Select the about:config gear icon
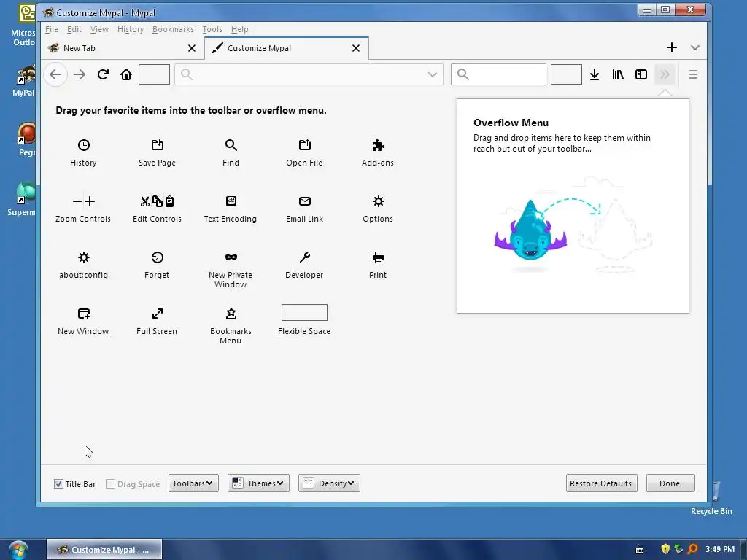This screenshot has width=747, height=560. [84, 257]
